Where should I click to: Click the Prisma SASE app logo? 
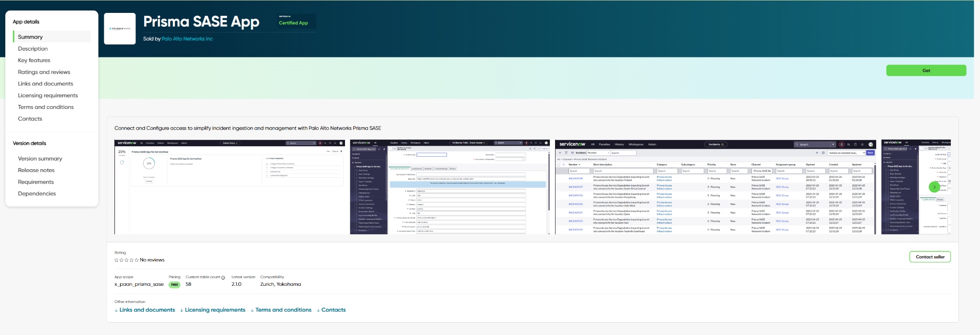click(x=120, y=29)
